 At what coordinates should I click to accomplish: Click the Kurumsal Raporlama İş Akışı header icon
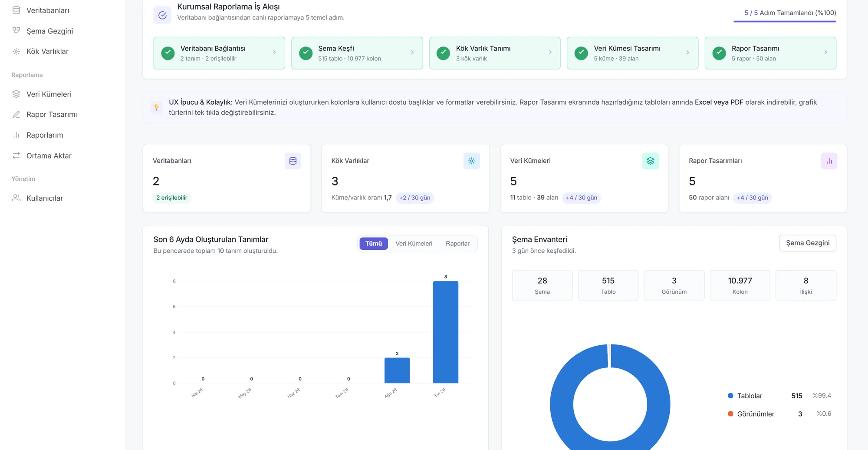coord(162,15)
